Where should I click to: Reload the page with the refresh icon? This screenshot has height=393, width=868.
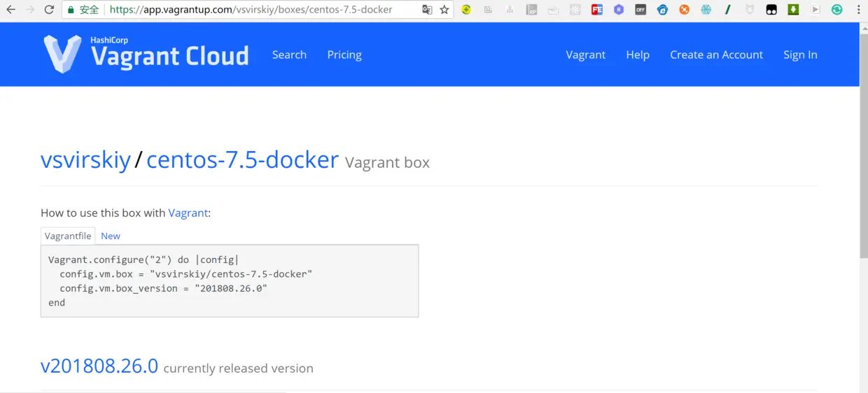(x=49, y=10)
